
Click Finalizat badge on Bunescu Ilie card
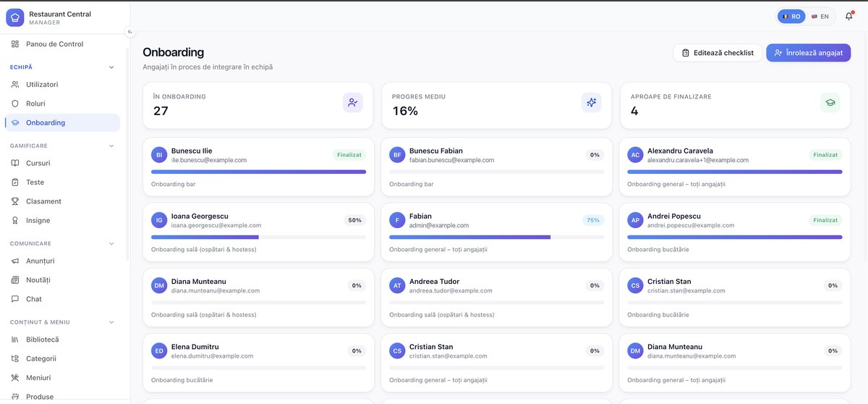tap(349, 155)
